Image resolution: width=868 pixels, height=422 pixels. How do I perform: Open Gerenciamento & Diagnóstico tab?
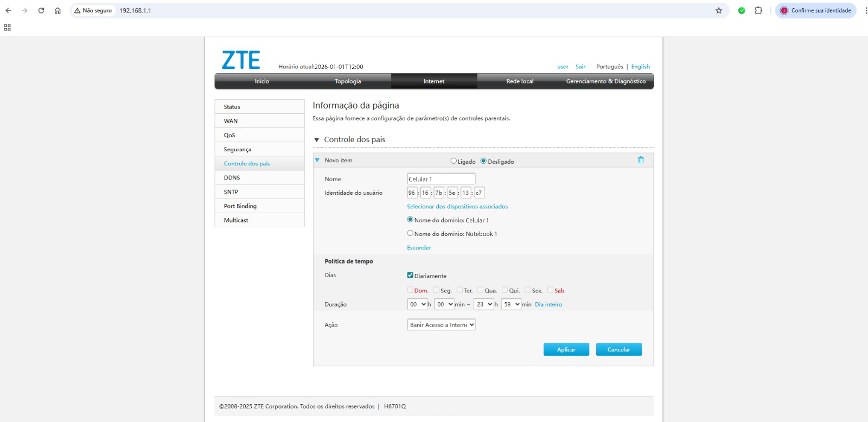606,81
